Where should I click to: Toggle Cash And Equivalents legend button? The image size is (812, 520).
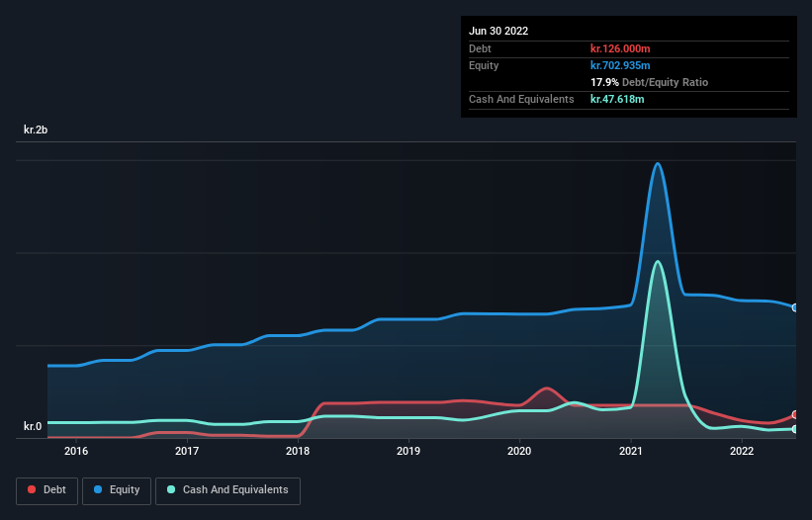(227, 490)
